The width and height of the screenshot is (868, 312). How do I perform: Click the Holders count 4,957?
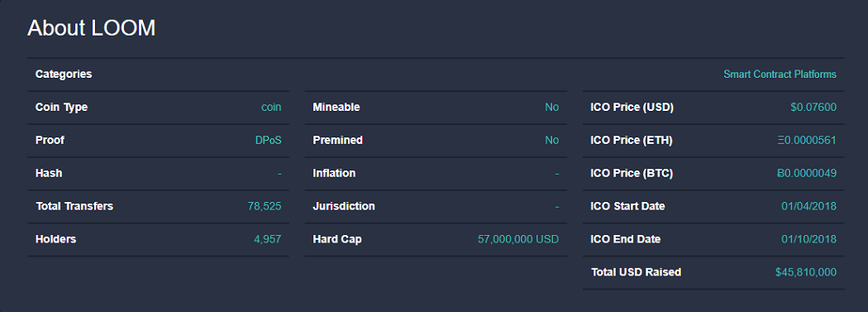tap(267, 239)
